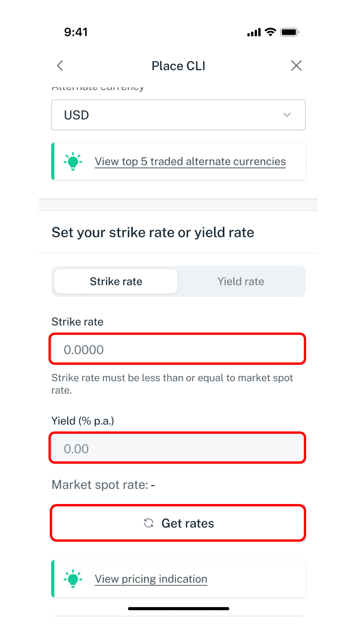Click lightbulb icon beside pricing indication
358x644 pixels.
(x=73, y=579)
